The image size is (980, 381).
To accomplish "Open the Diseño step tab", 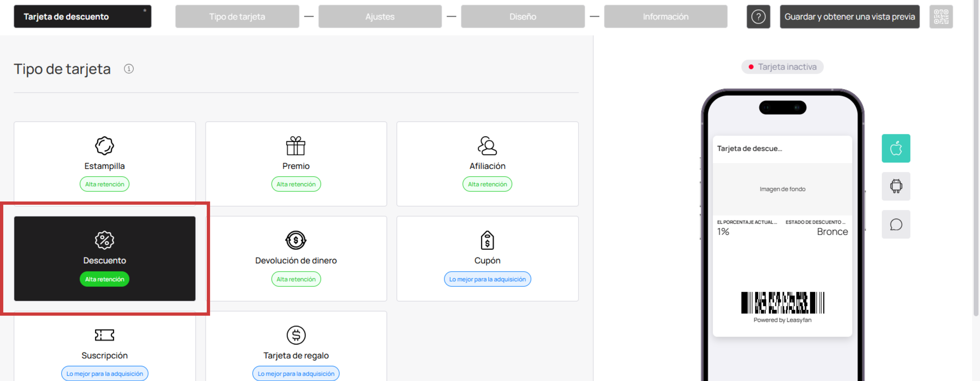I will click(523, 17).
